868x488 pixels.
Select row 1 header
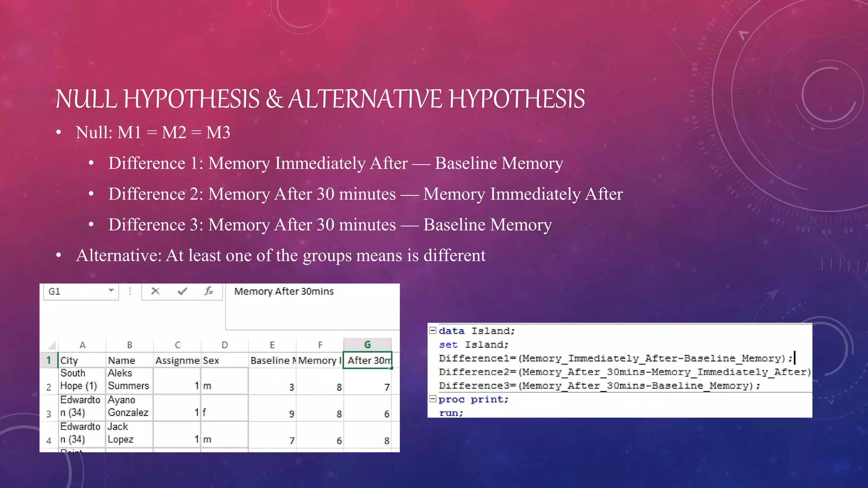49,360
